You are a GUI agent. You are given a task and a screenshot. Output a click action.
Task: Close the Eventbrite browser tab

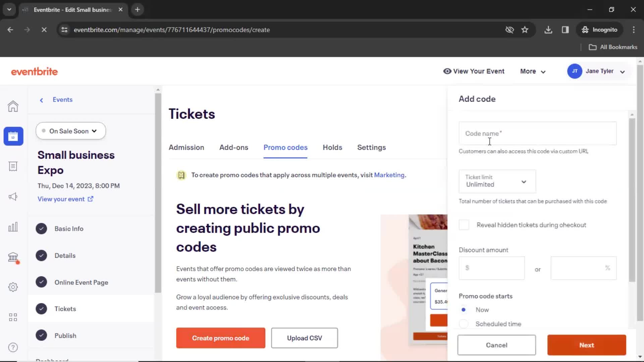coord(120,10)
